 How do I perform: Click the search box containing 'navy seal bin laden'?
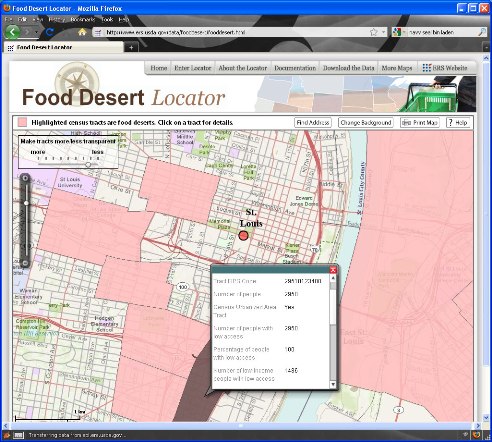[x=441, y=32]
